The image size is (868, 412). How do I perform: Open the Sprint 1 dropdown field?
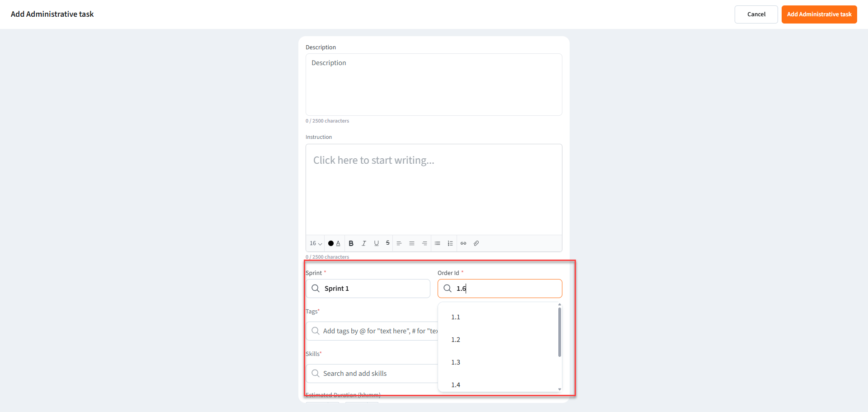tap(368, 289)
